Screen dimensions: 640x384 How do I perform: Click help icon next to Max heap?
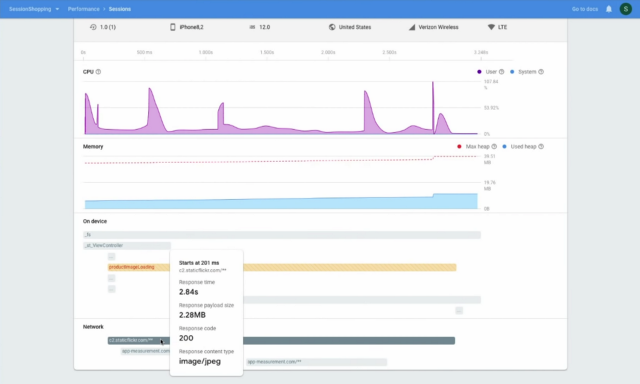[x=494, y=146]
